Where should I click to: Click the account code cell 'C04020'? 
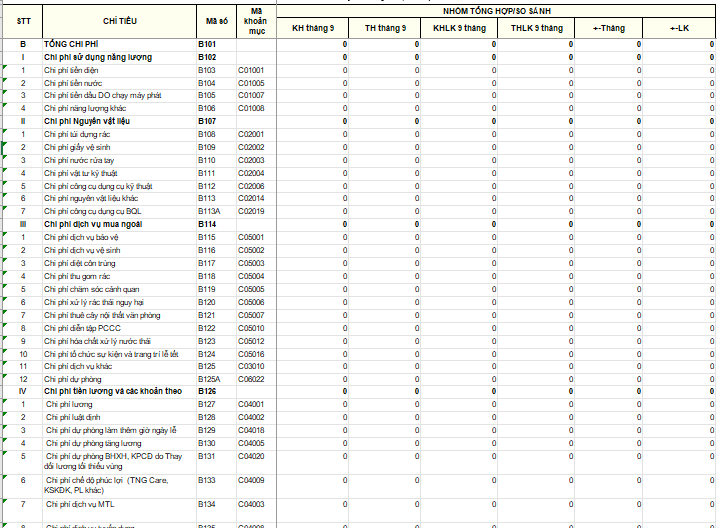[x=251, y=456]
